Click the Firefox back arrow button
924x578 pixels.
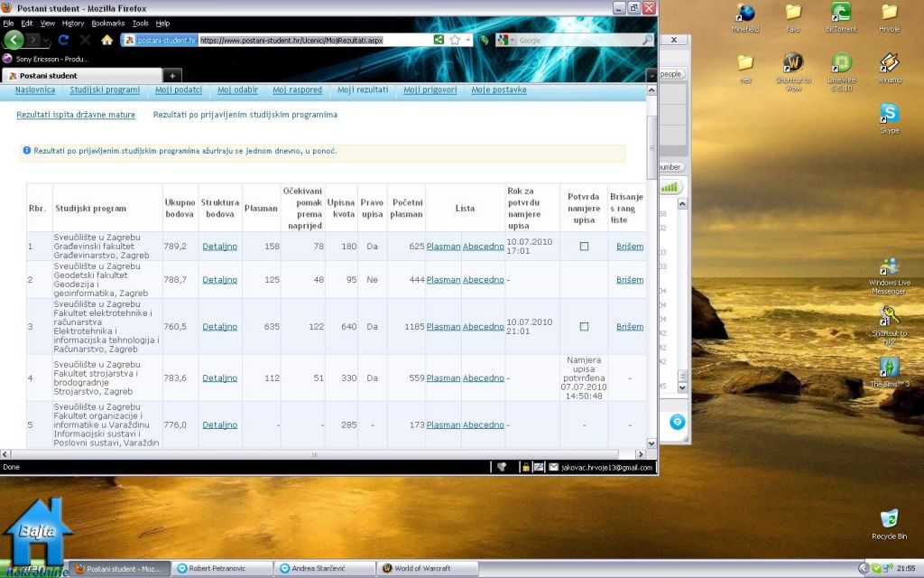click(x=14, y=40)
